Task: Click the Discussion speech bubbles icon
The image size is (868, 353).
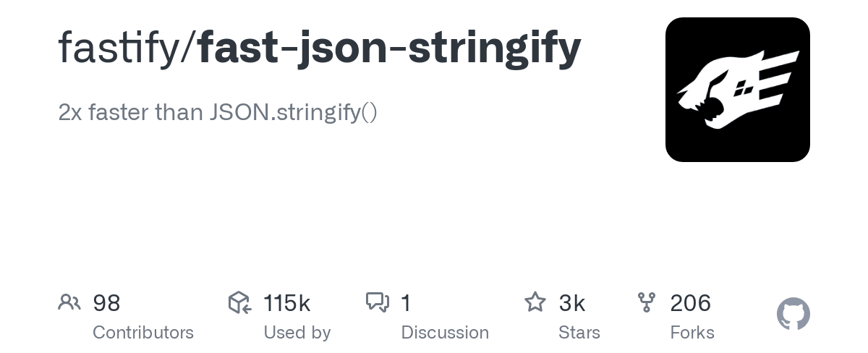Action: (378, 302)
